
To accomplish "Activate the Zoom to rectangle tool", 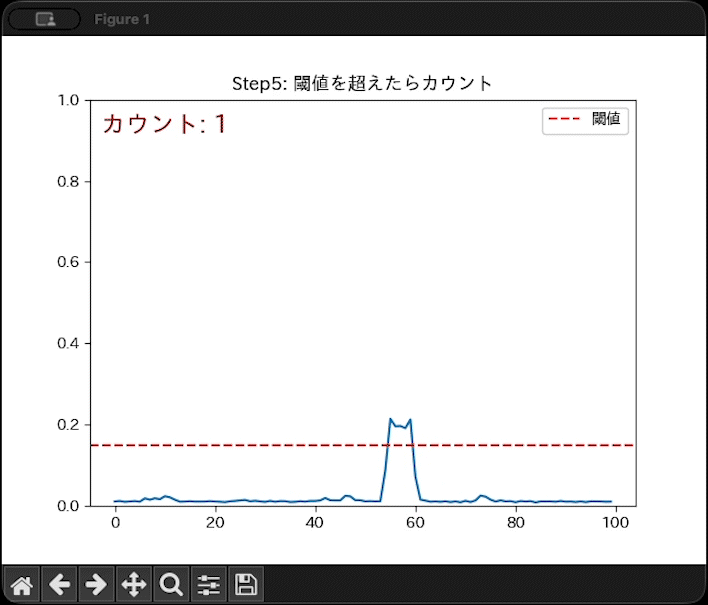I will click(171, 585).
